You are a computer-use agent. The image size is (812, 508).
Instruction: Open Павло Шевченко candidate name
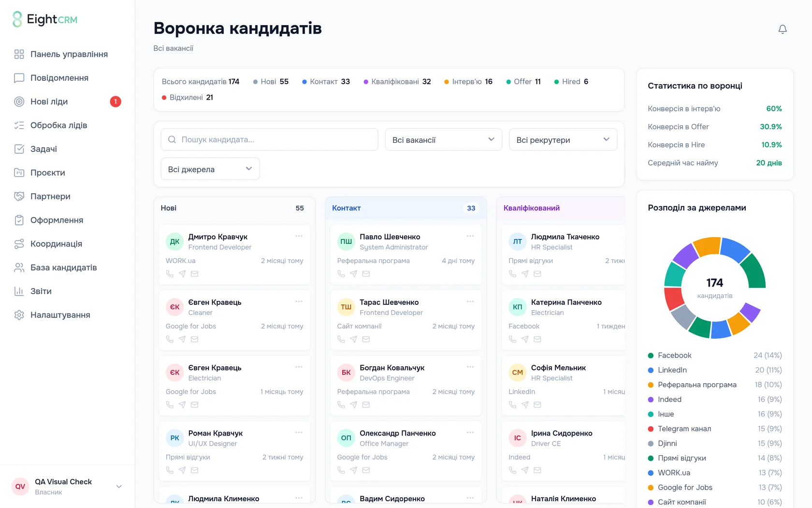390,237
